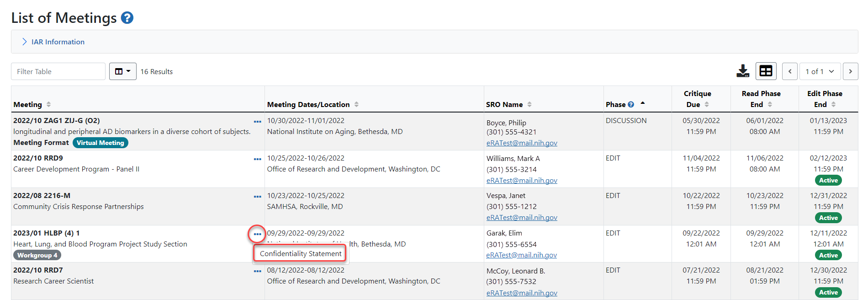Viewport: 868px width, 300px height.
Task: Click the Workgroup 4 badge
Action: click(x=37, y=255)
